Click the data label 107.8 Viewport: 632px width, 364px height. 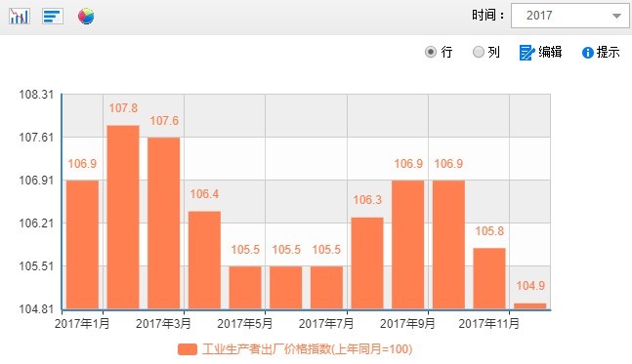tap(123, 108)
